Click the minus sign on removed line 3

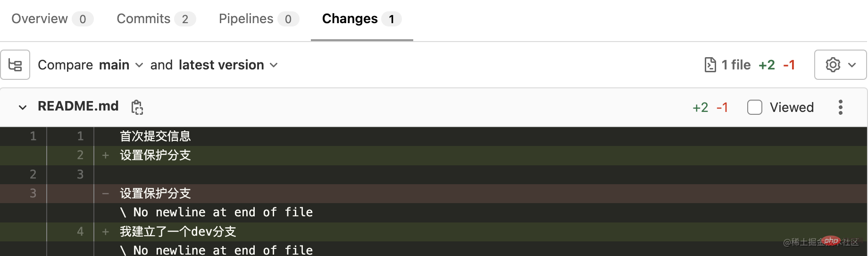tap(106, 194)
